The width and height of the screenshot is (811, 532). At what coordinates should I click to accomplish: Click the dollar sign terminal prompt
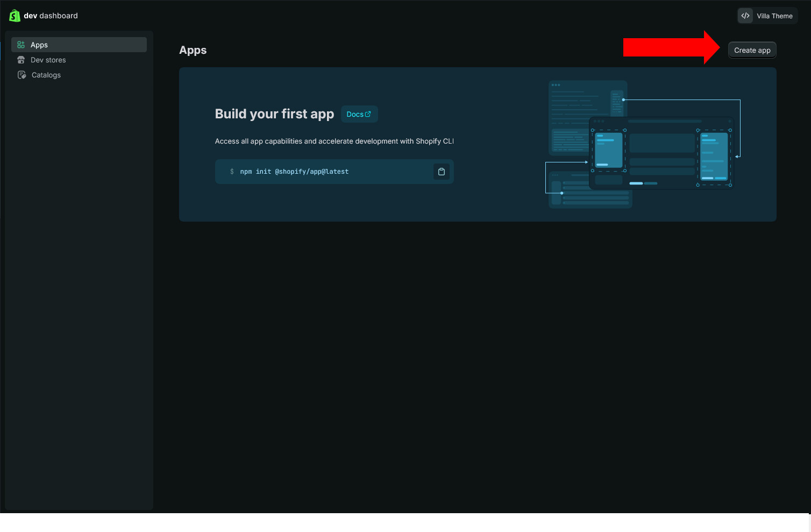(x=232, y=172)
